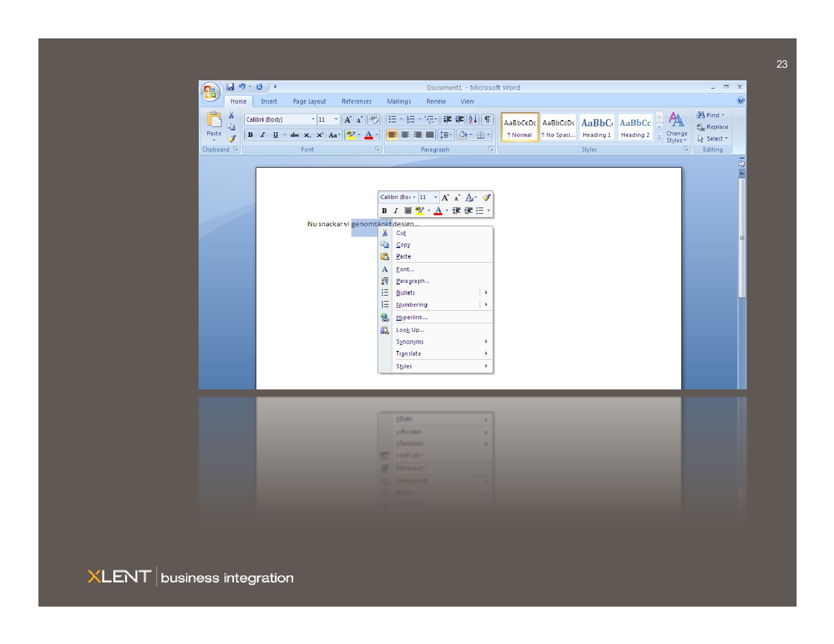Apply yellow Text Highlight Color in ribbon
The image size is (834, 644).
351,135
